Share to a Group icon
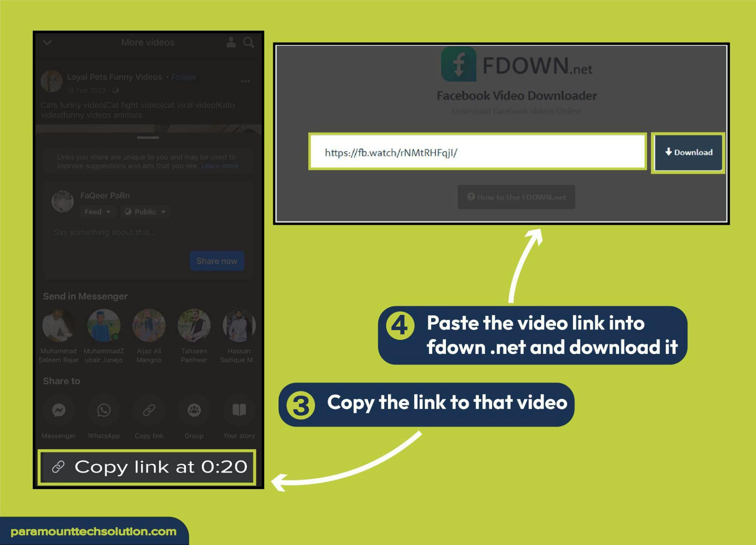This screenshot has height=545, width=756. [194, 410]
